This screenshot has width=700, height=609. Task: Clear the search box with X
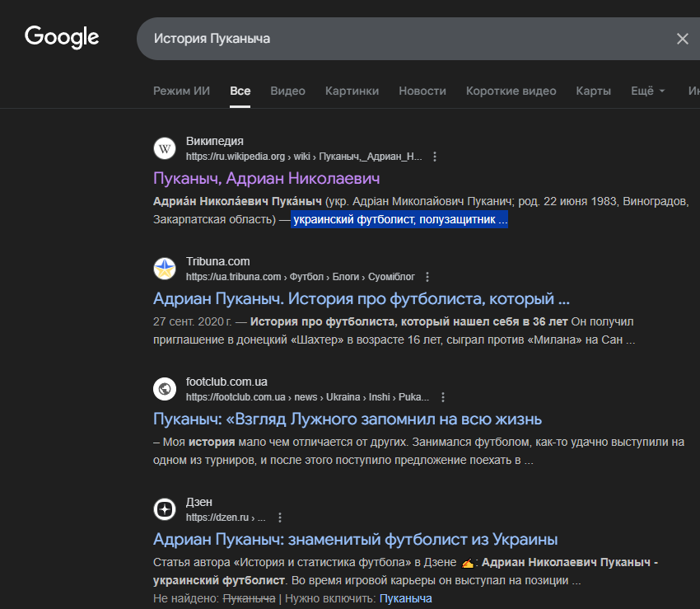pyautogui.click(x=682, y=39)
